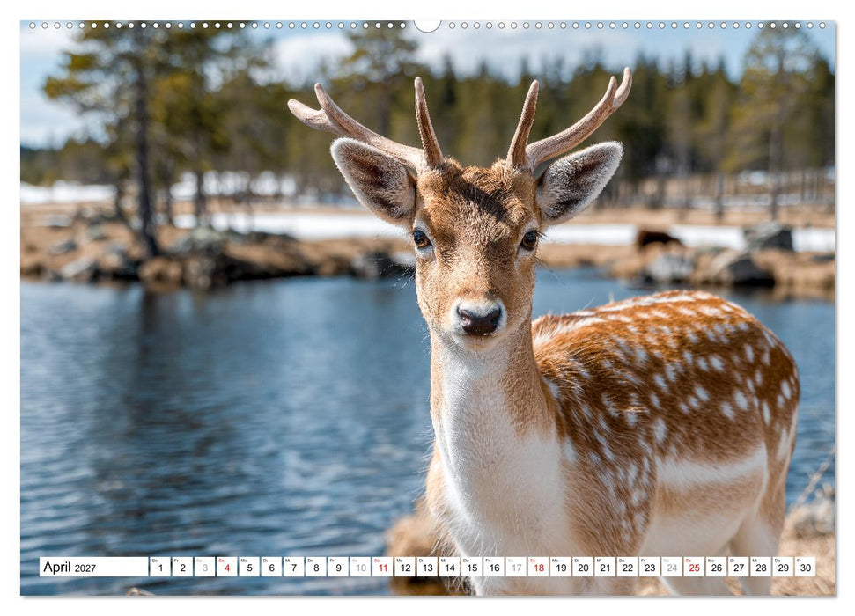Screen dimensions: 855x616
Task: Choose date 9 in the date row
Action: click(x=338, y=567)
